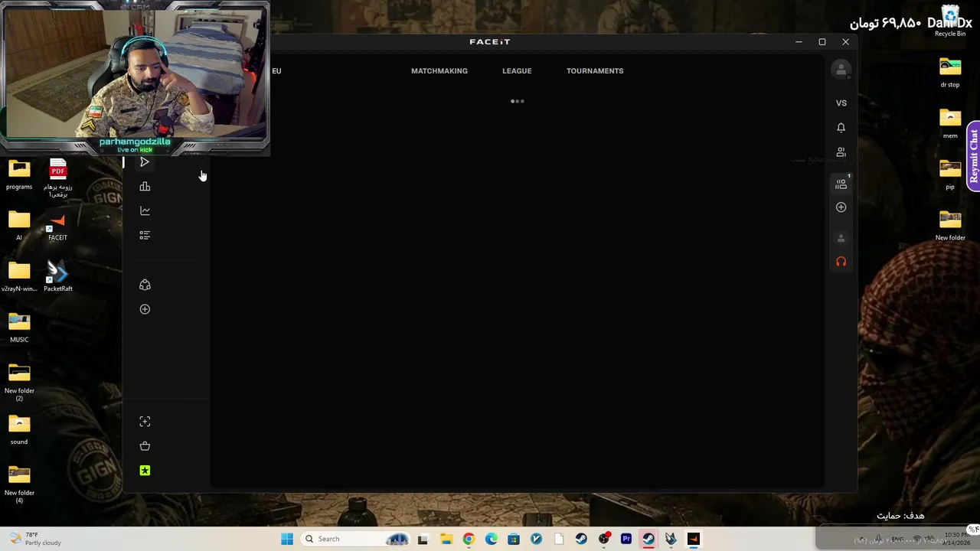The width and height of the screenshot is (980, 551).
Task: Open the party icon with badge 1
Action: tap(841, 184)
